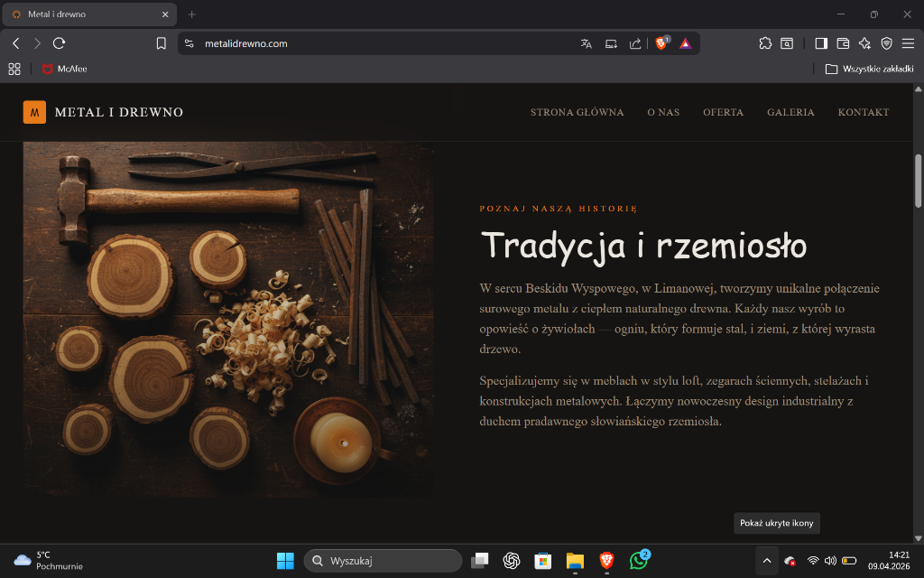Open Microsoft Store from the taskbar
The width and height of the screenshot is (924, 578).
(x=542, y=560)
